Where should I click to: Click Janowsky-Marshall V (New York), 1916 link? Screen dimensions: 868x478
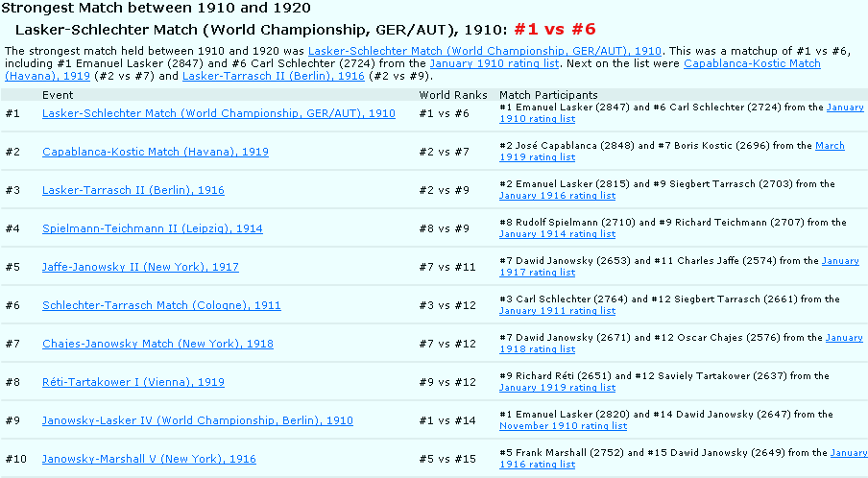tap(149, 459)
